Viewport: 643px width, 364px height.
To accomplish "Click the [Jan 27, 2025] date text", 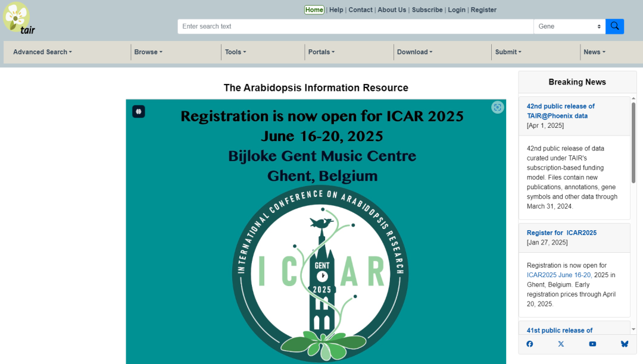I will [x=547, y=243].
